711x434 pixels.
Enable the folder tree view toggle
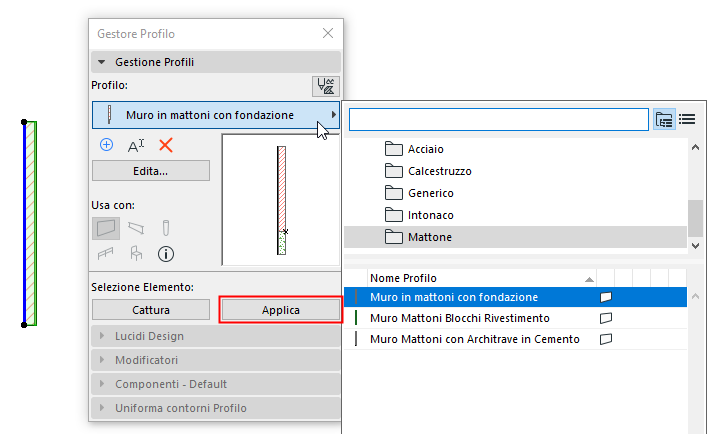pyautogui.click(x=664, y=119)
